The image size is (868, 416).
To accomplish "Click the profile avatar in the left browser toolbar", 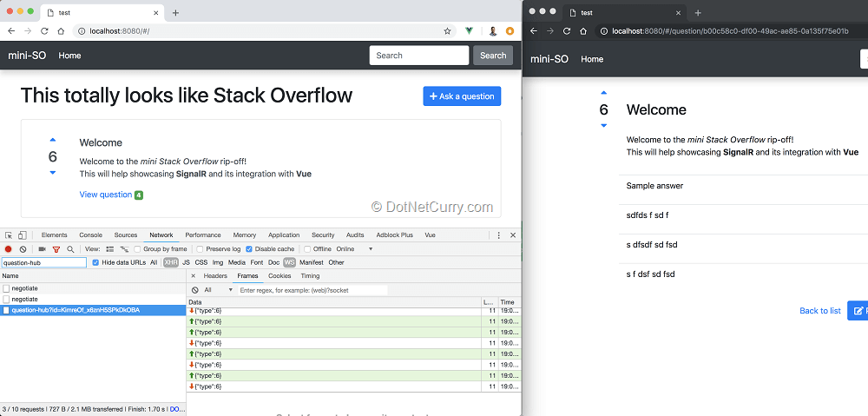I will pyautogui.click(x=493, y=31).
